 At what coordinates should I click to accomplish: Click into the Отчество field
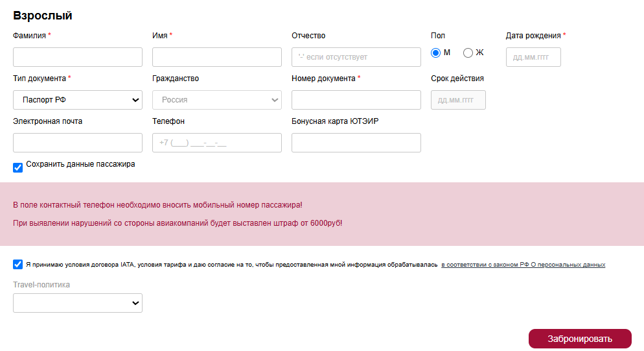coord(356,57)
